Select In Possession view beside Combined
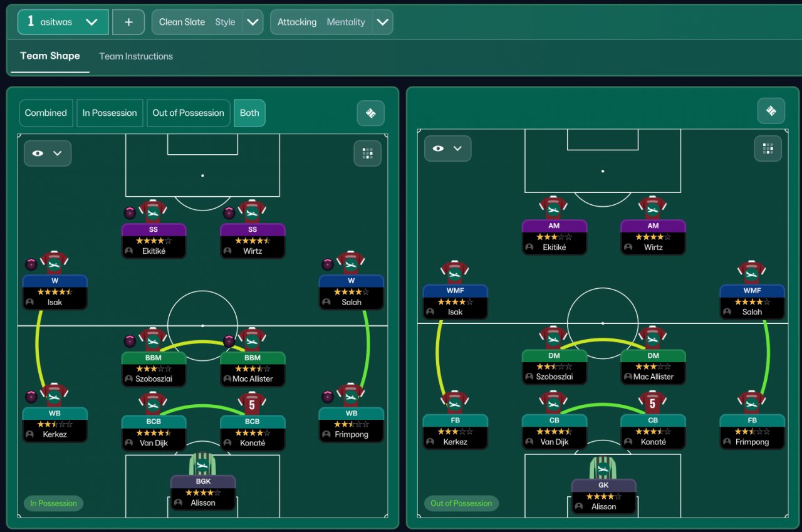This screenshot has width=802, height=532. 110,113
